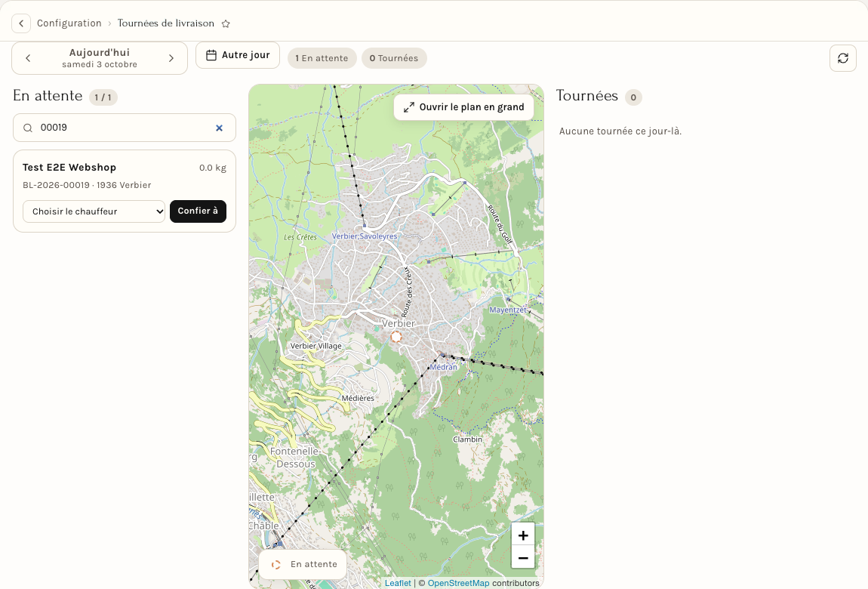Open the Autre jour date picker
This screenshot has width=868, height=589.
[x=238, y=55]
